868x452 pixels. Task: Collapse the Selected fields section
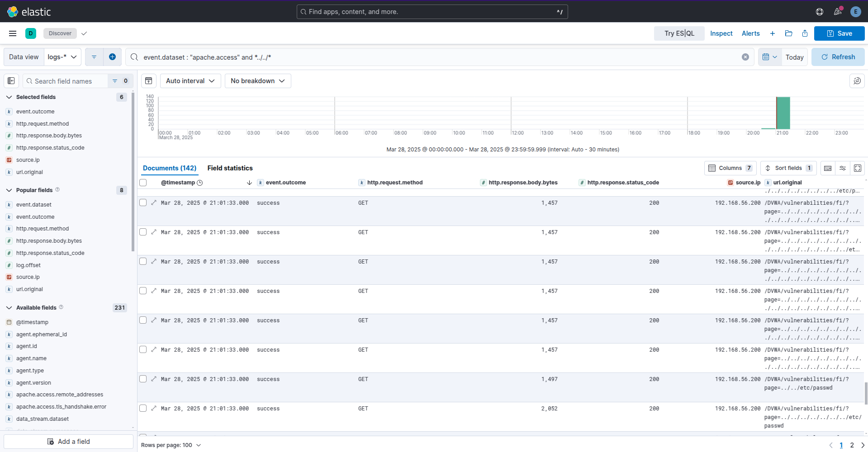coord(9,97)
